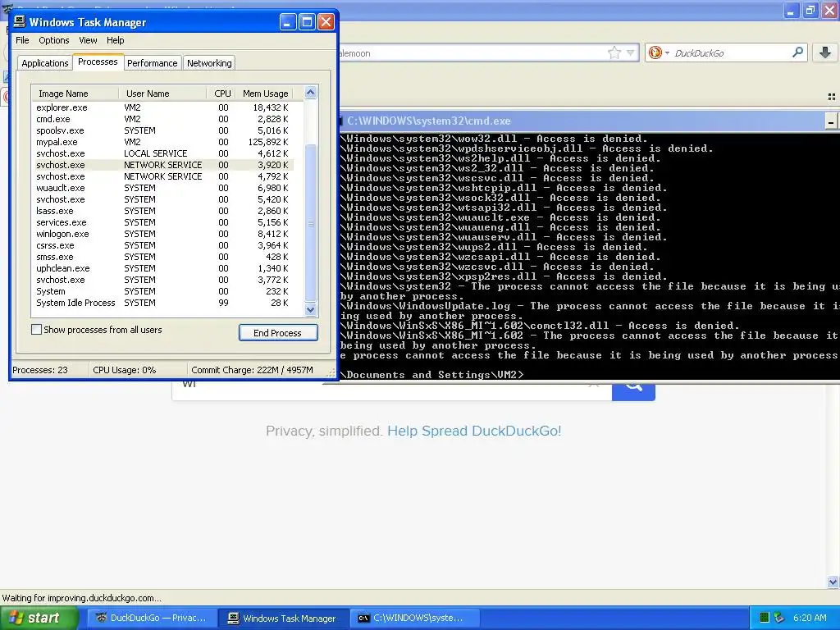
Task: Click the Task Manager title bar icon
Action: pos(20,21)
